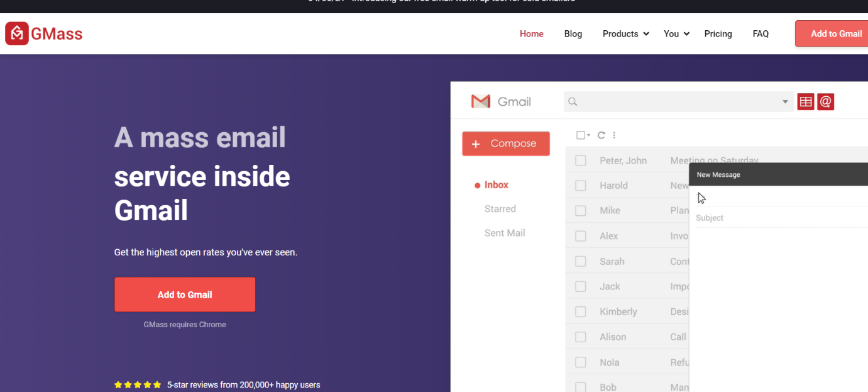The width and height of the screenshot is (868, 392).
Task: Click the Subject field in New Message
Action: coord(779,218)
